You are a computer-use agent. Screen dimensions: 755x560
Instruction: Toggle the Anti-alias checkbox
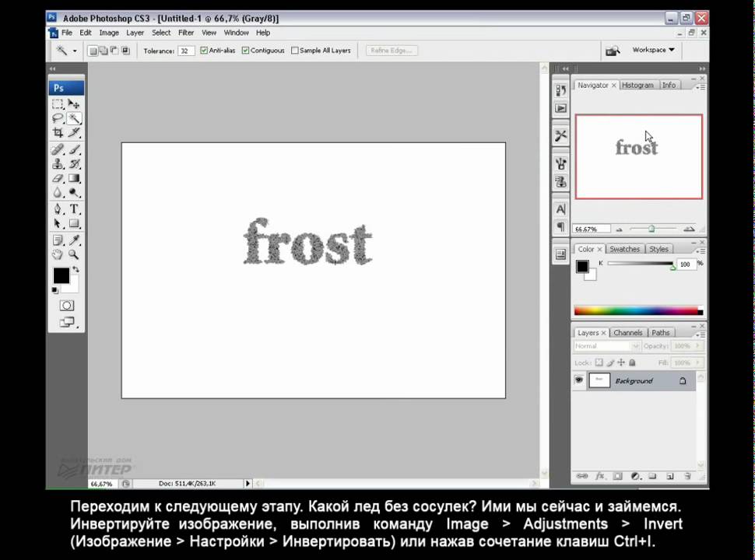204,51
